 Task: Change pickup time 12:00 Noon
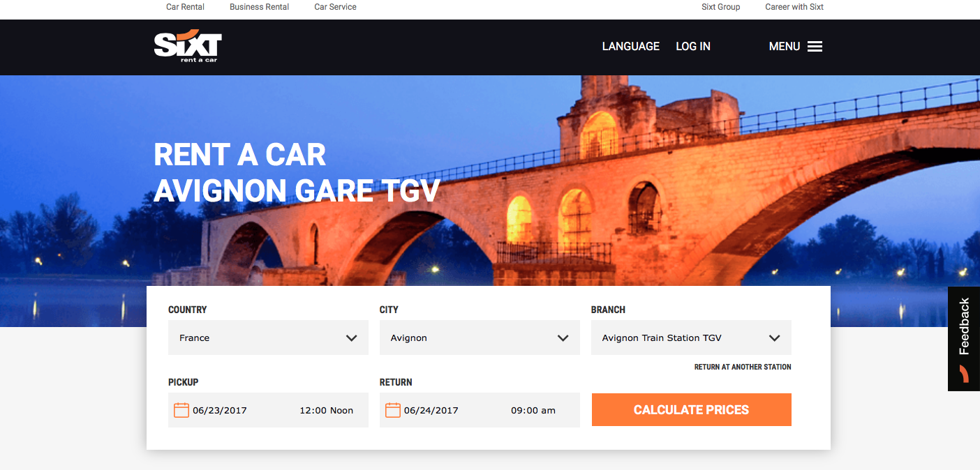pos(327,410)
